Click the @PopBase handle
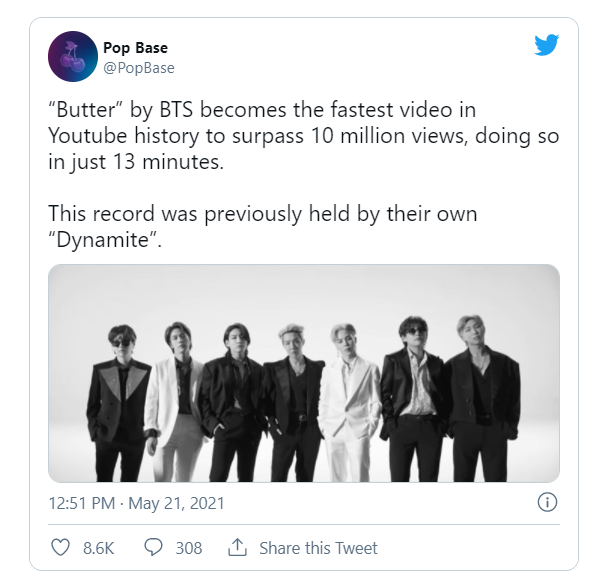Screen dimensions: 608x579 click(x=138, y=68)
